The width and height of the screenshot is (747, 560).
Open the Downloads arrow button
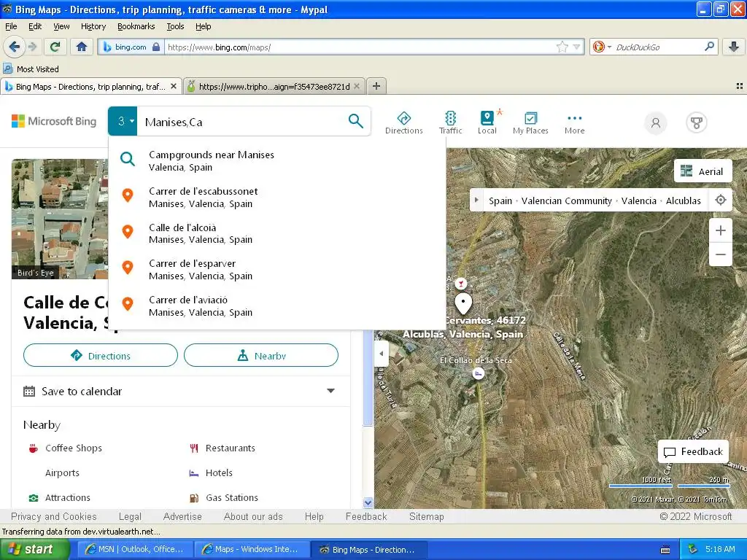click(734, 47)
